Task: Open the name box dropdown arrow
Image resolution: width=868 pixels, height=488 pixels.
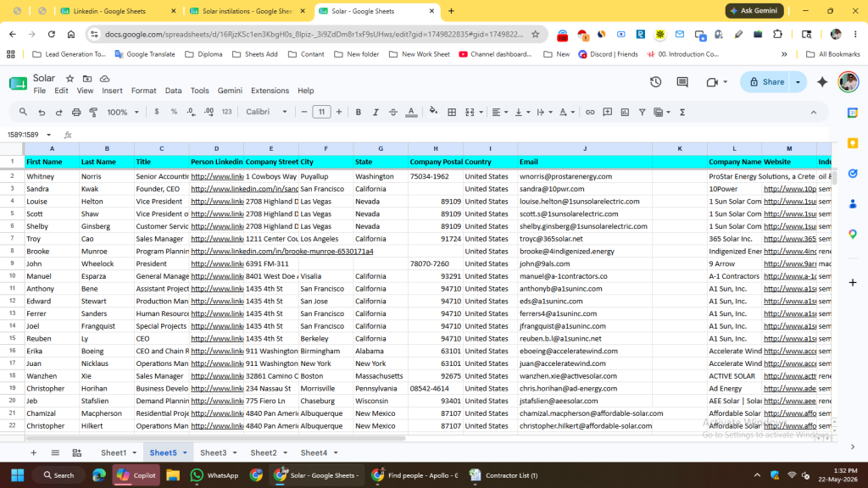Action: point(48,135)
